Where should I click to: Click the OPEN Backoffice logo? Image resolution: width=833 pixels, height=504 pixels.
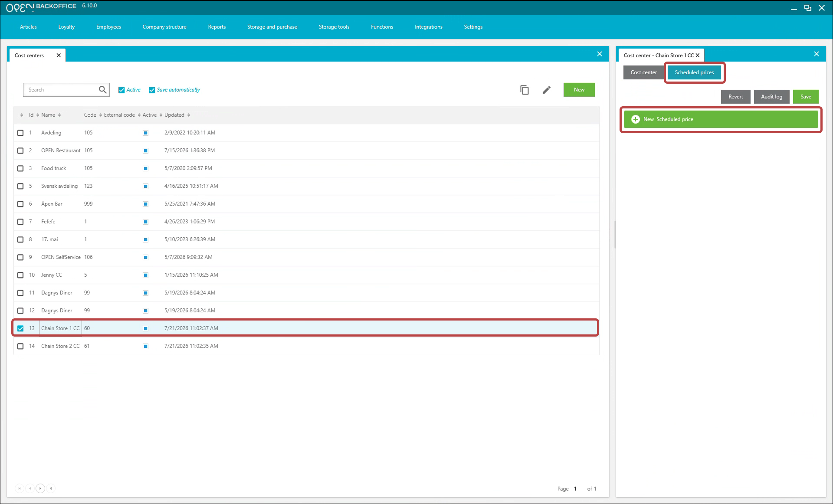(x=41, y=7)
